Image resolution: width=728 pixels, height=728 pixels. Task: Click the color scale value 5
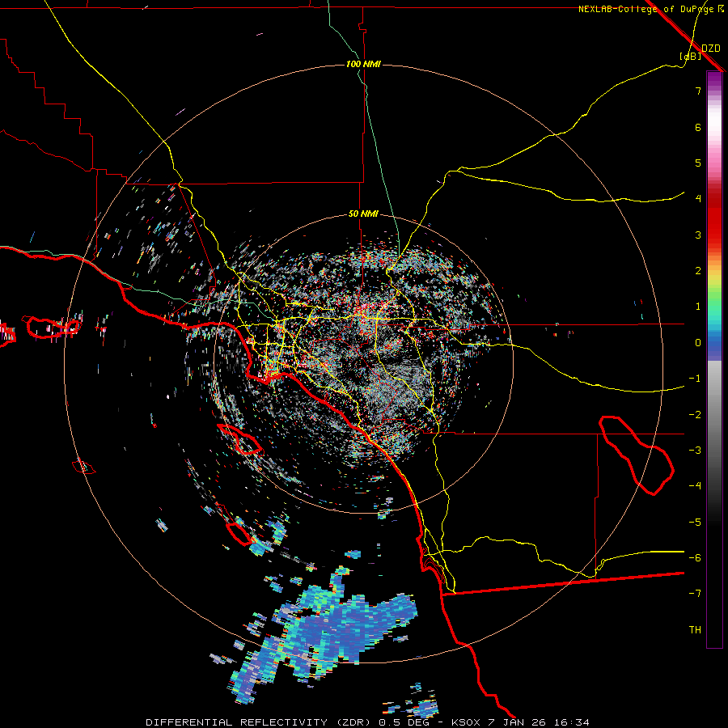pyautogui.click(x=698, y=163)
